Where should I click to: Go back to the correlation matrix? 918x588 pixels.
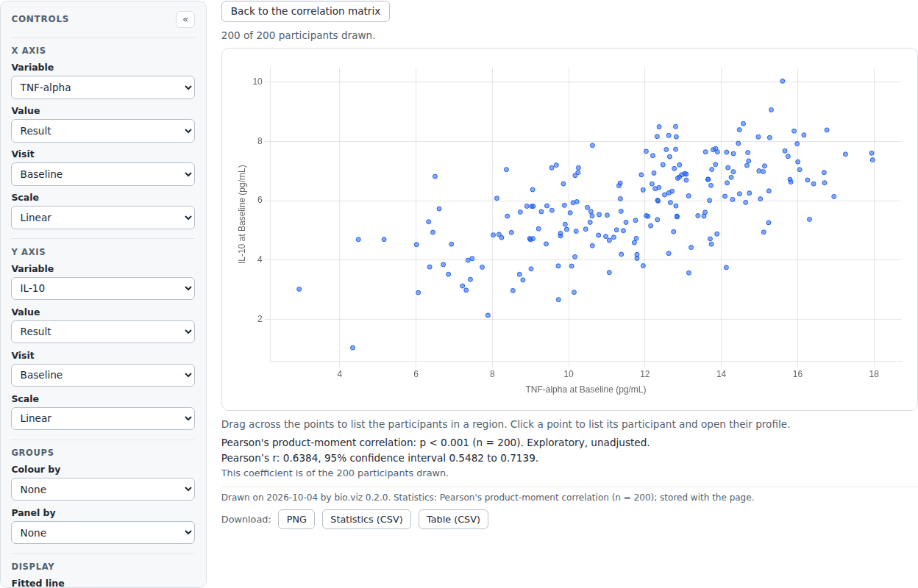(305, 12)
